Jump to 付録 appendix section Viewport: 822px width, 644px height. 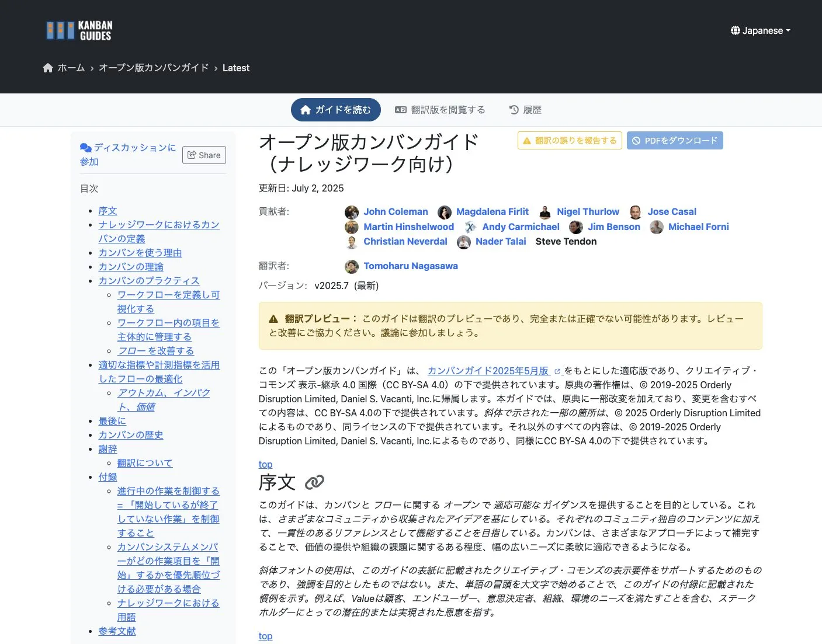[x=107, y=477]
